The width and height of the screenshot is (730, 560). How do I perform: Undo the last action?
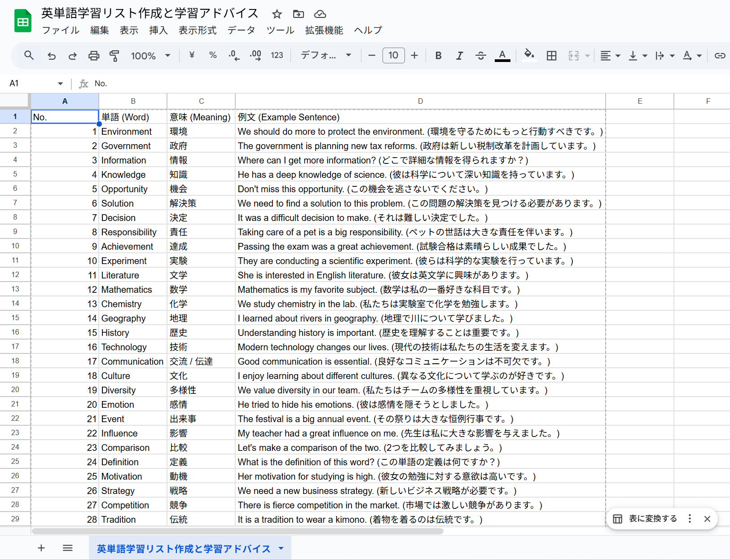[x=52, y=55]
